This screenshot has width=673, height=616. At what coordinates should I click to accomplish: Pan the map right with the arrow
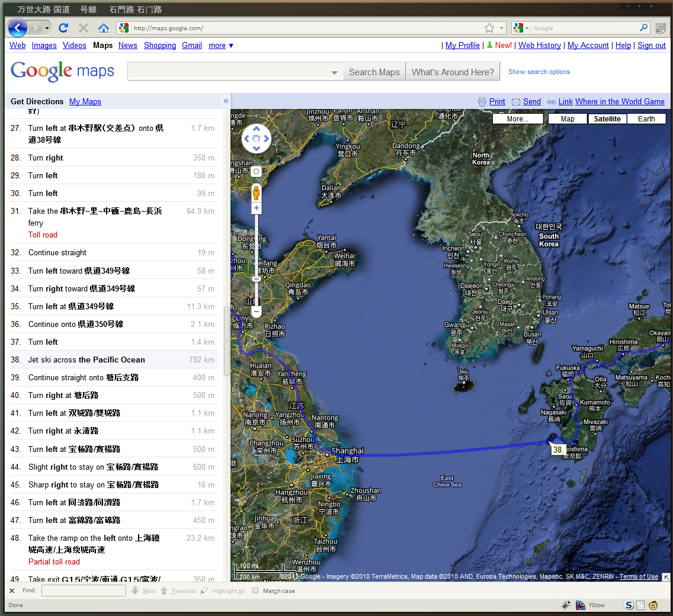[x=266, y=139]
